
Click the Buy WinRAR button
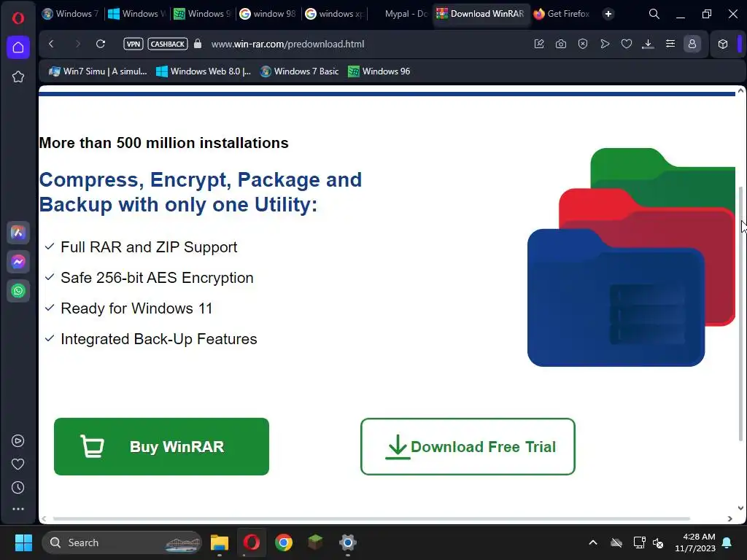(x=161, y=447)
